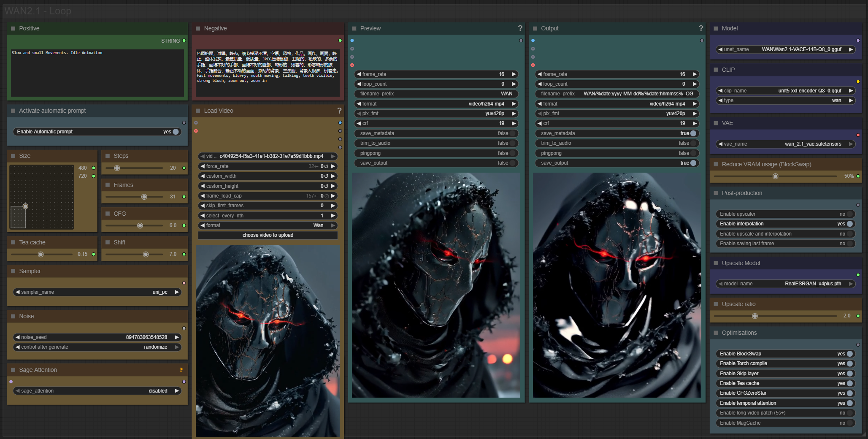Screen dimensions: 868x439
Task: Enable the upscaler toggle in Post-production
Action: coord(849,214)
